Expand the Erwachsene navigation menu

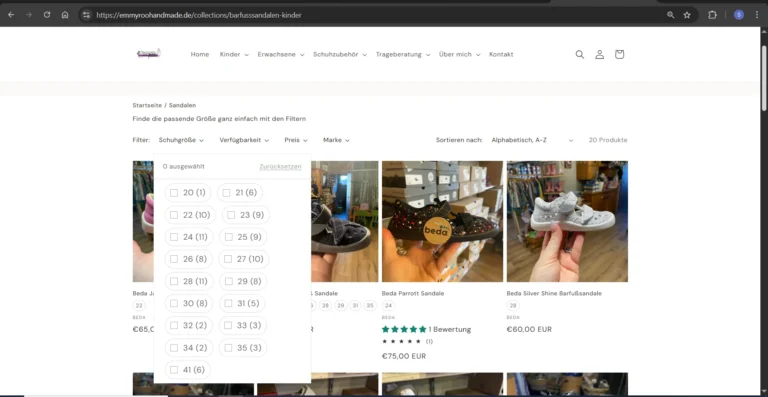pos(281,54)
